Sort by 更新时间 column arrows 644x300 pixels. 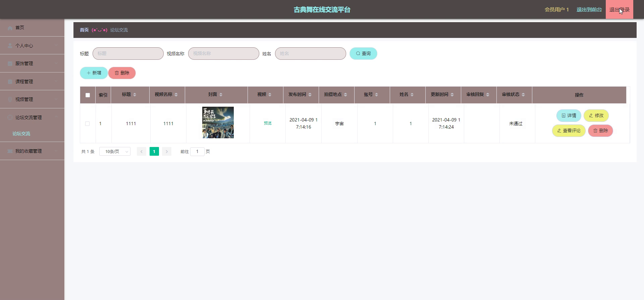pyautogui.click(x=452, y=95)
